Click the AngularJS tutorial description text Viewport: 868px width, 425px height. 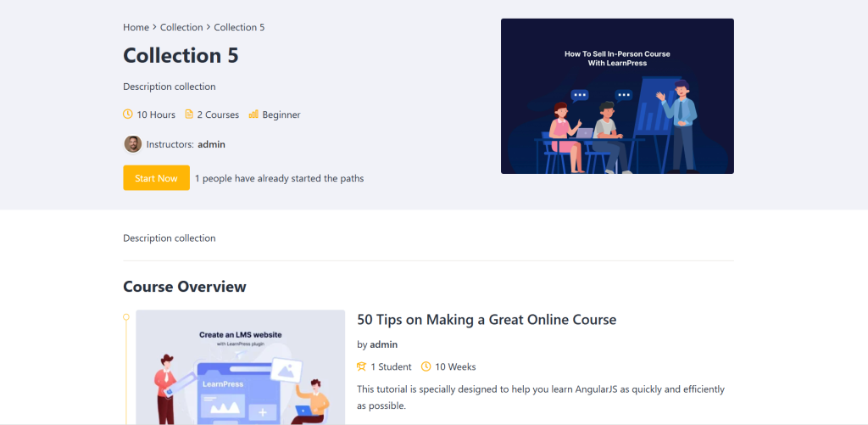(x=541, y=397)
